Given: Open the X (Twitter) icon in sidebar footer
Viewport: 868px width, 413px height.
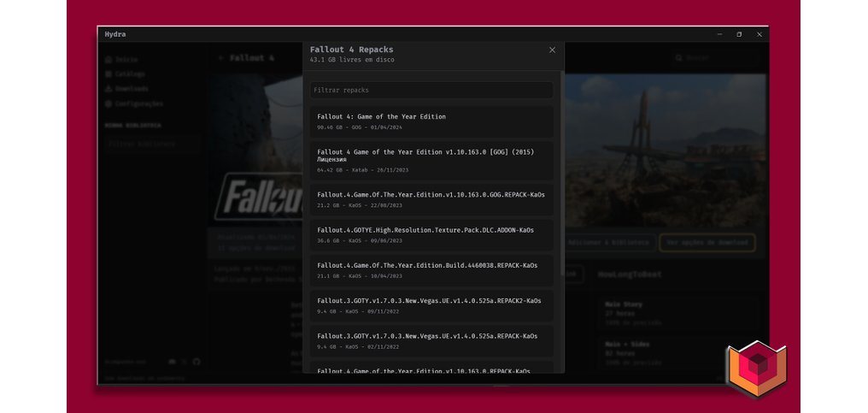Looking at the screenshot, I should [185, 362].
